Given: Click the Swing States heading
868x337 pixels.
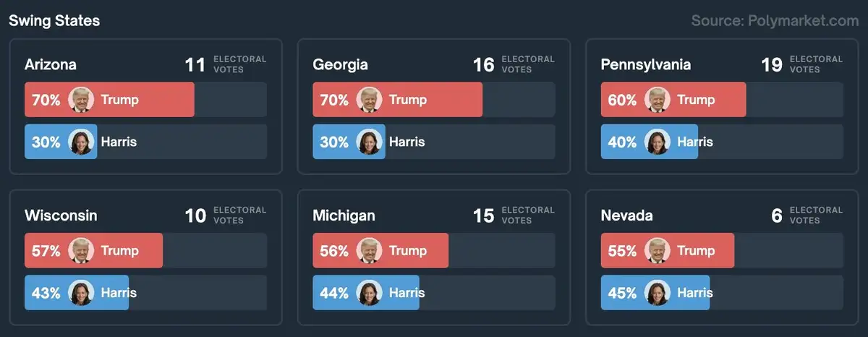Looking at the screenshot, I should click(54, 21).
